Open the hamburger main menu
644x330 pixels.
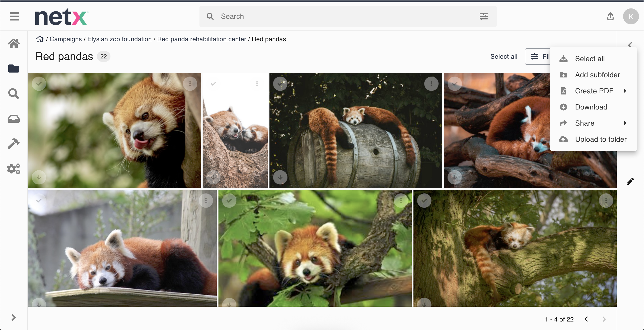click(x=14, y=17)
